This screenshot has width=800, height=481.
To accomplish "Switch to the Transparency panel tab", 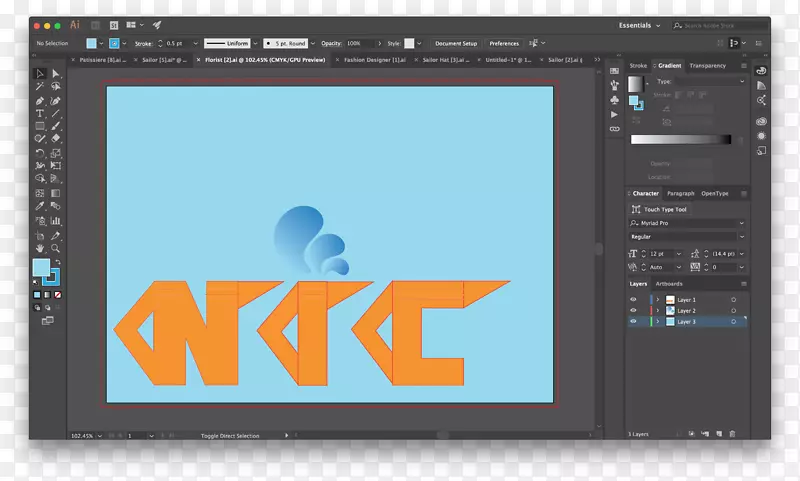I will 708,66.
